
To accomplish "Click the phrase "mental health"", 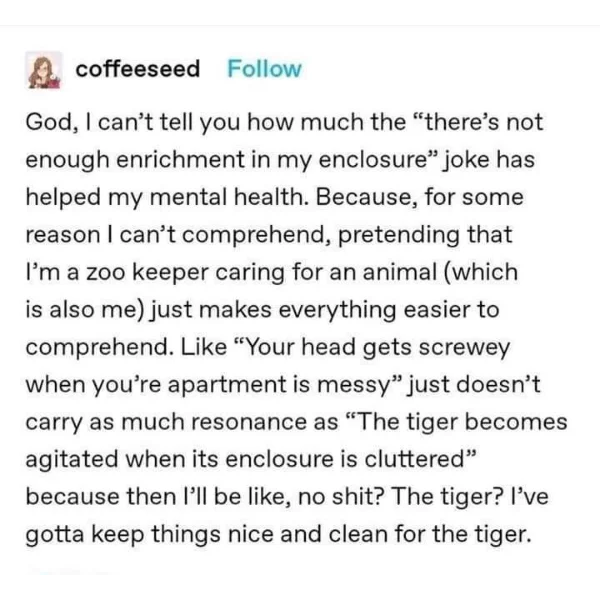I will tap(228, 197).
